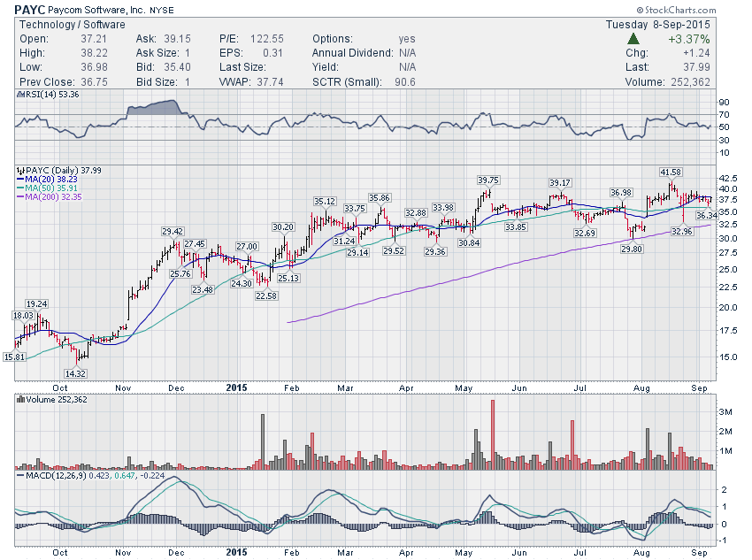Click the 32.96 price label
The width and height of the screenshot is (752, 560).
point(681,231)
